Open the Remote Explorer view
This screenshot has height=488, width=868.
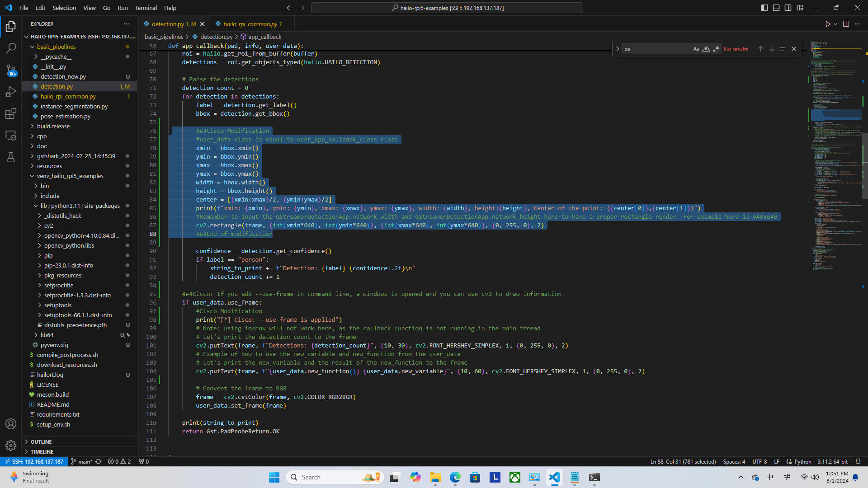click(x=11, y=135)
